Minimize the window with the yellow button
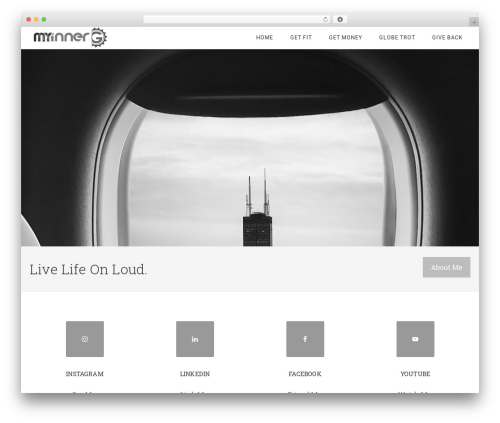The width and height of the screenshot is (500, 423). (x=36, y=19)
